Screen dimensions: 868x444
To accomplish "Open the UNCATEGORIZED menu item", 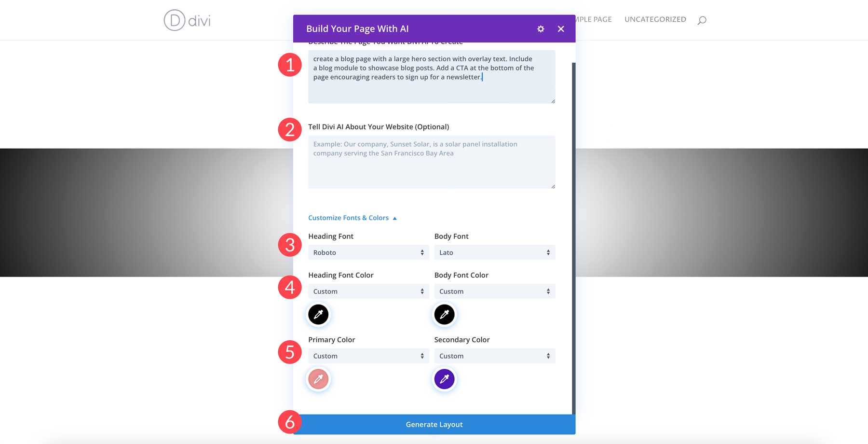I will (655, 19).
